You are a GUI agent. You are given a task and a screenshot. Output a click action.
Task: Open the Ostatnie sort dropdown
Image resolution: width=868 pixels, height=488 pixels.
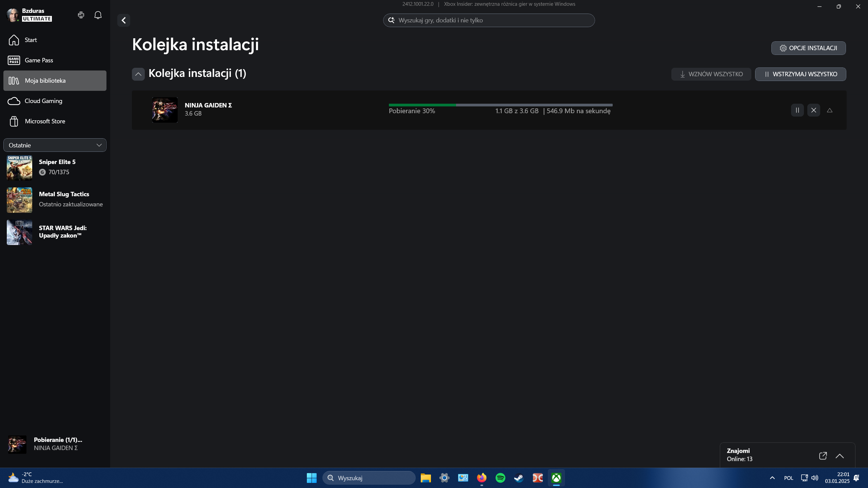55,145
